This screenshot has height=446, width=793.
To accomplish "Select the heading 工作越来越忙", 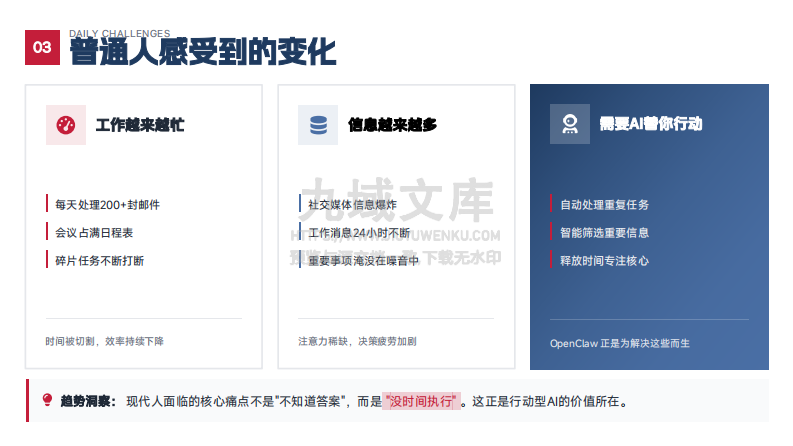I will tap(140, 125).
